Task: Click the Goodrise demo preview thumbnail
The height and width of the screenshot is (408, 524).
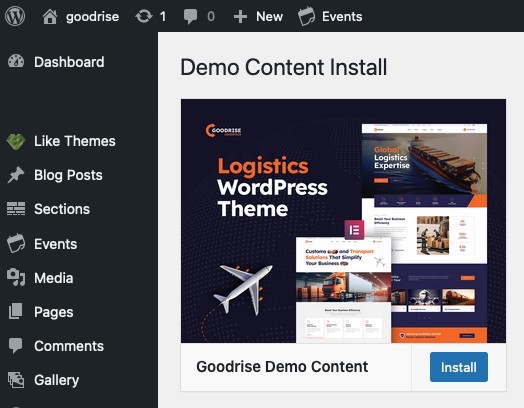Action: pos(344,221)
